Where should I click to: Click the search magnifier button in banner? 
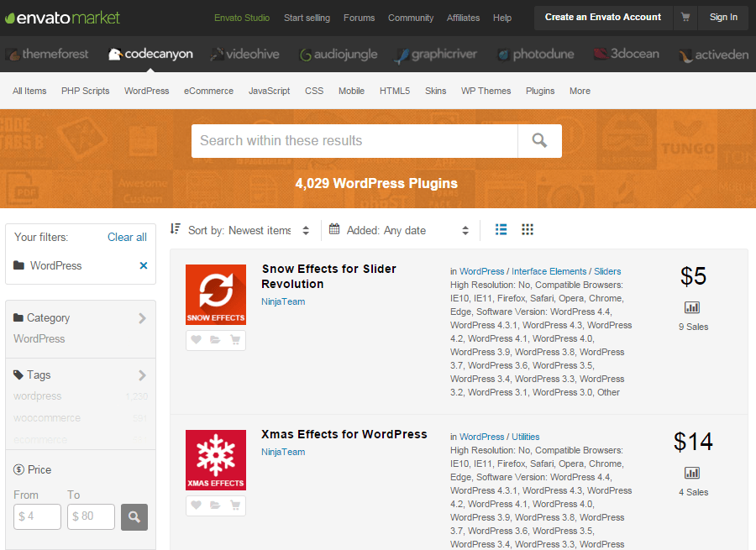pos(539,141)
